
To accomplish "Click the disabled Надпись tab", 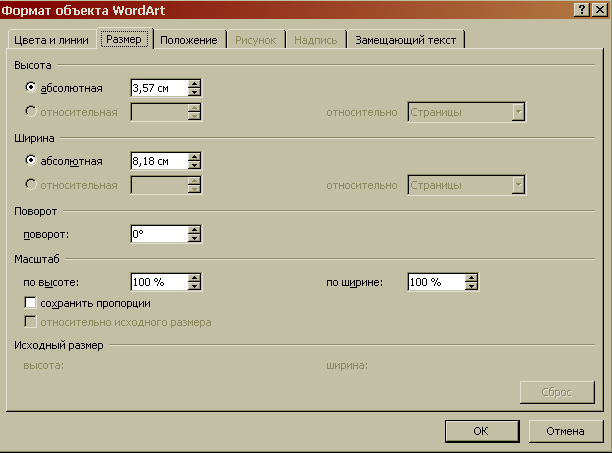I will [x=316, y=40].
